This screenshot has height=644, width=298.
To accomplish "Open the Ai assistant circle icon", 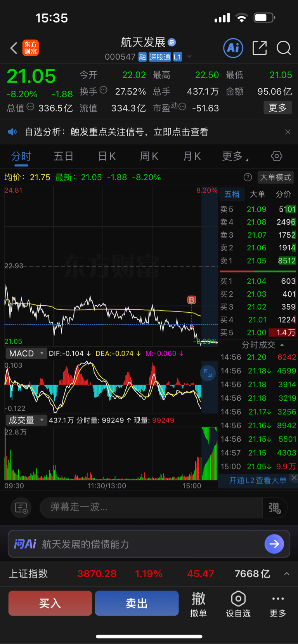I will tap(233, 48).
